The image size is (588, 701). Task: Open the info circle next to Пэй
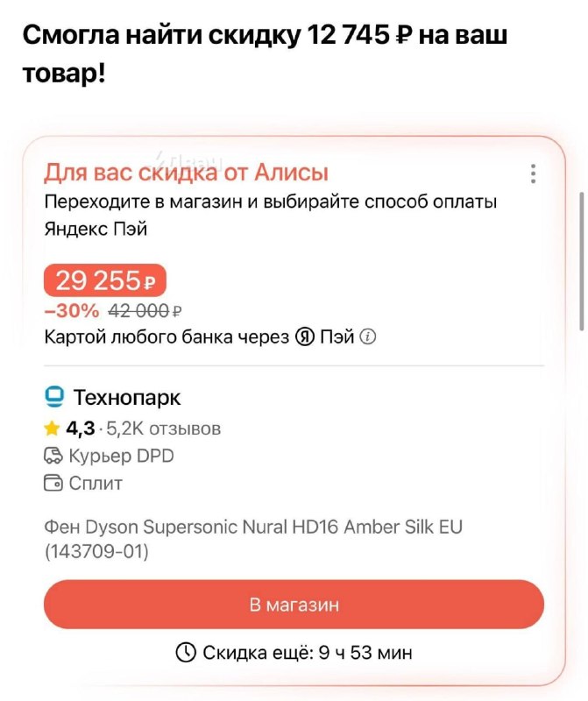coord(368,336)
